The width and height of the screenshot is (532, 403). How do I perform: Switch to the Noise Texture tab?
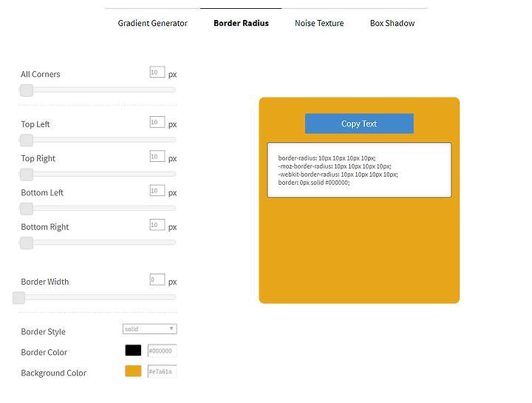(x=319, y=23)
